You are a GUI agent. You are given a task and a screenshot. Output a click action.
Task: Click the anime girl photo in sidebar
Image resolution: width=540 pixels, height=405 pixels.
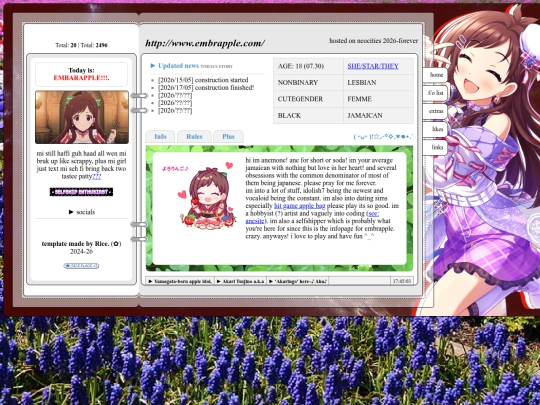pyautogui.click(x=82, y=117)
